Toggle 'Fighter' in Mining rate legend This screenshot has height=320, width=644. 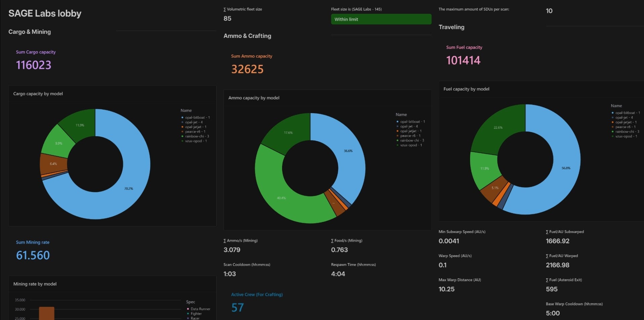coord(194,314)
